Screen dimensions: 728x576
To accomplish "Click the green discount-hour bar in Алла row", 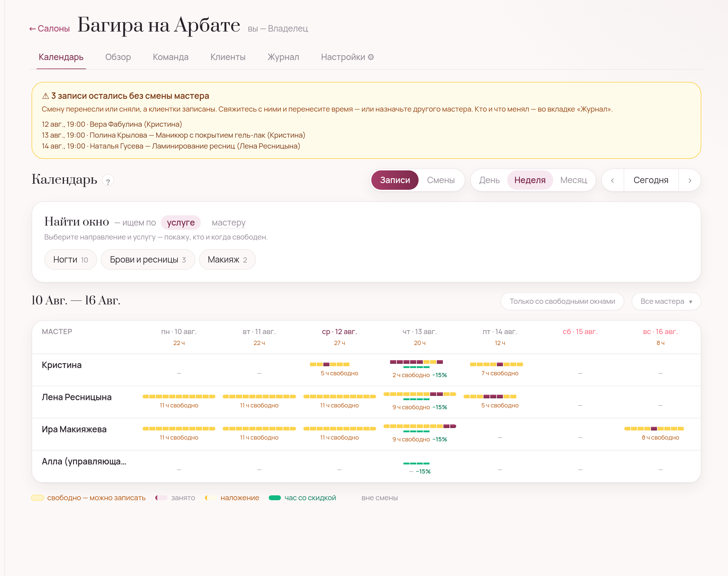I will [x=416, y=463].
